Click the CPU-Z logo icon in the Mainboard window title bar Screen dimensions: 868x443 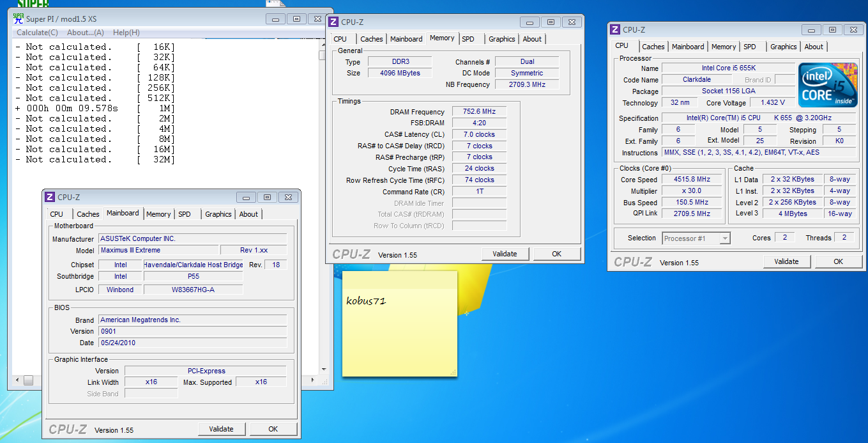(49, 198)
